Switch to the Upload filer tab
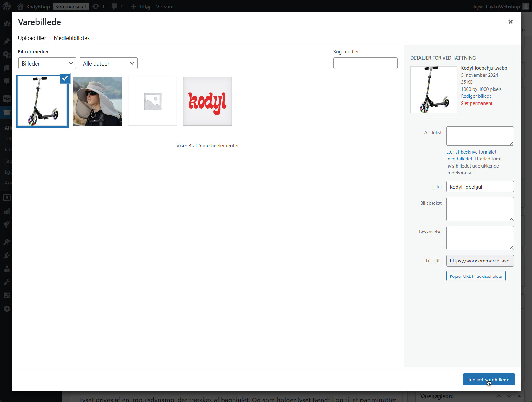 [x=31, y=38]
